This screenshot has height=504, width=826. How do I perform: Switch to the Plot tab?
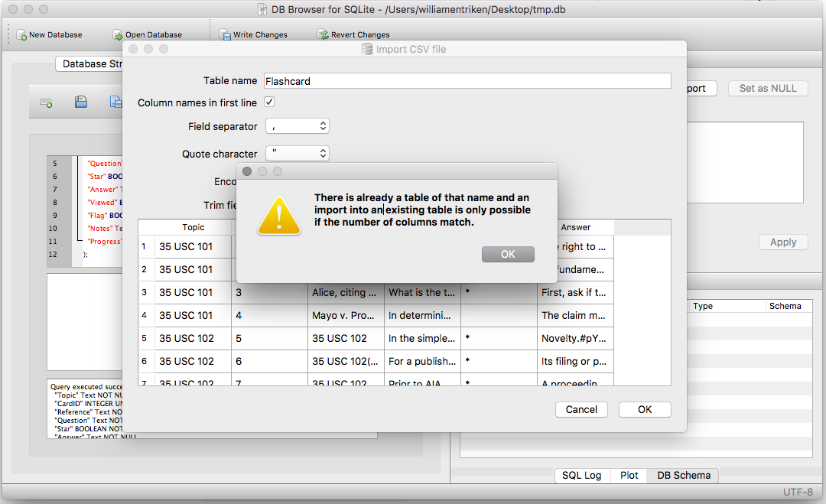point(629,476)
